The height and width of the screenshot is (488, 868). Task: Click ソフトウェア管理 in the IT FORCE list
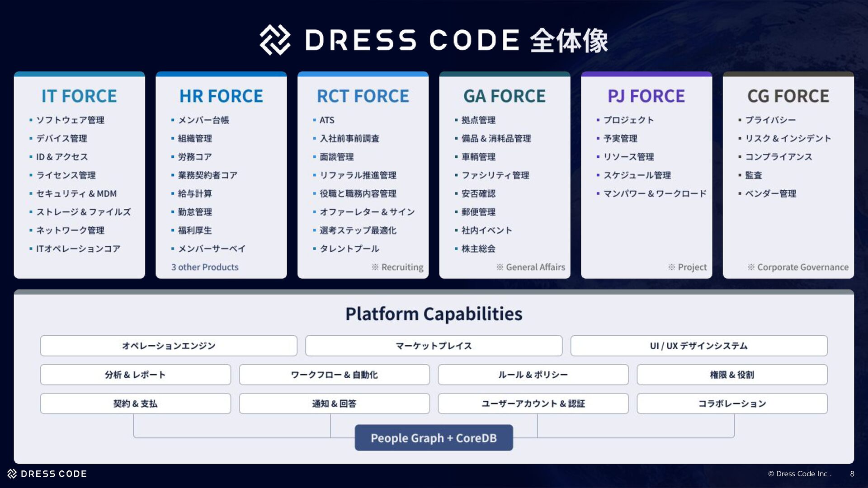click(x=70, y=120)
